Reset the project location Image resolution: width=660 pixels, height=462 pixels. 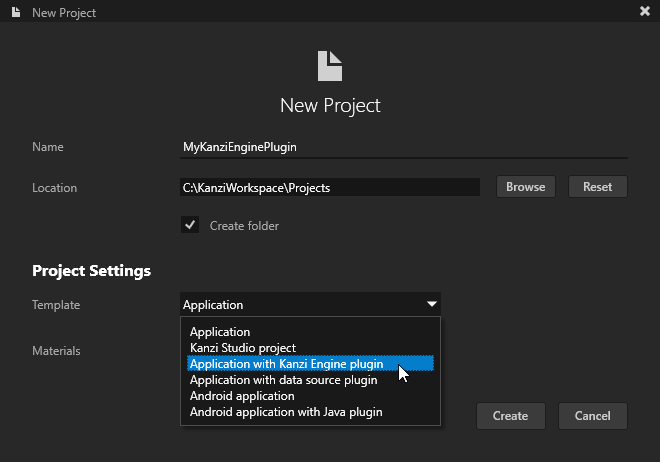click(x=598, y=187)
